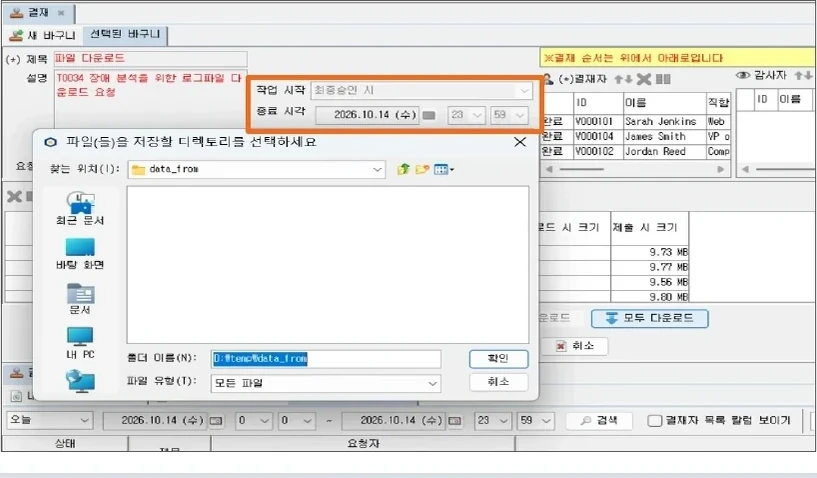Open Desktop shortcut in save dialog sidebar

click(x=80, y=254)
